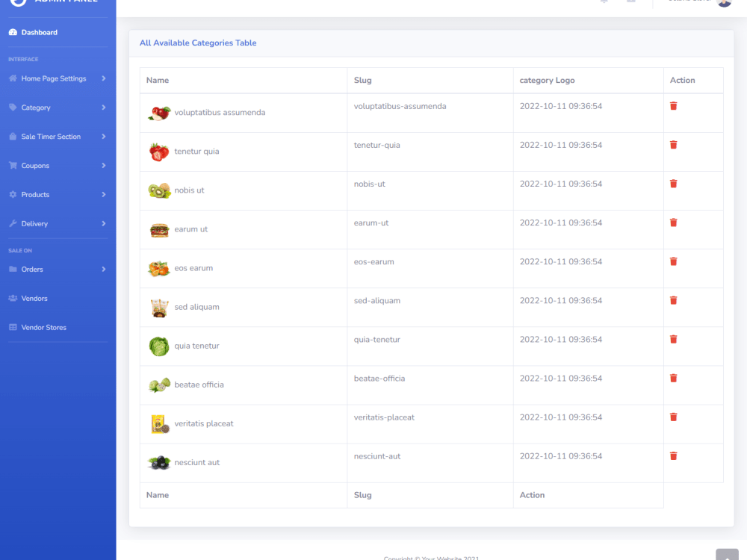Delete the nobis ut category

click(673, 184)
